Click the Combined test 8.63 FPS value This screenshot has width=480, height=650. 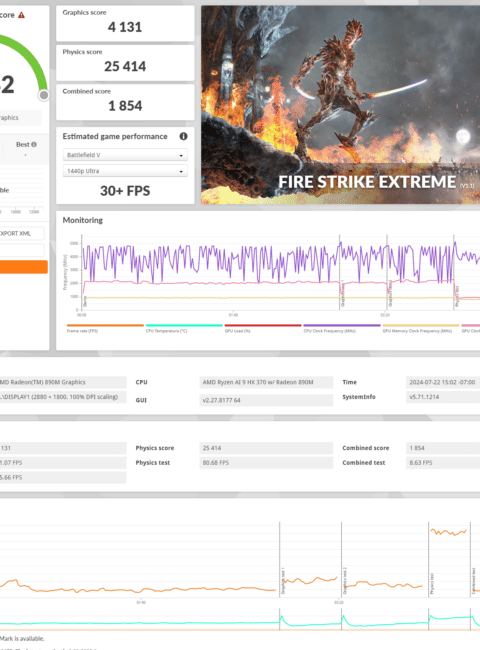(443, 463)
